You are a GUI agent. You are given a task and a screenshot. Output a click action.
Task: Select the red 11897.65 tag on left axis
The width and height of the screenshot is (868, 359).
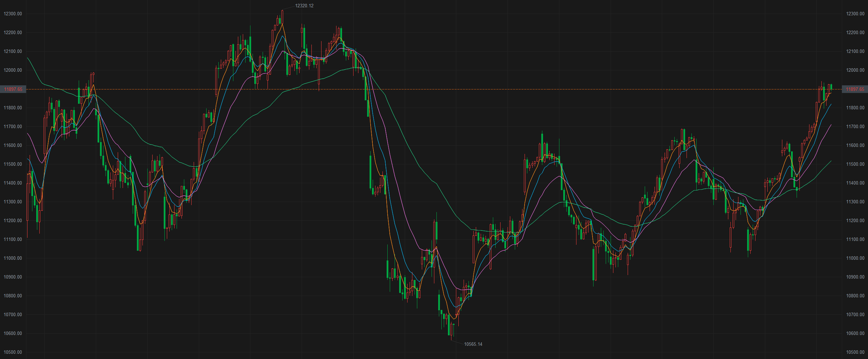[13, 89]
